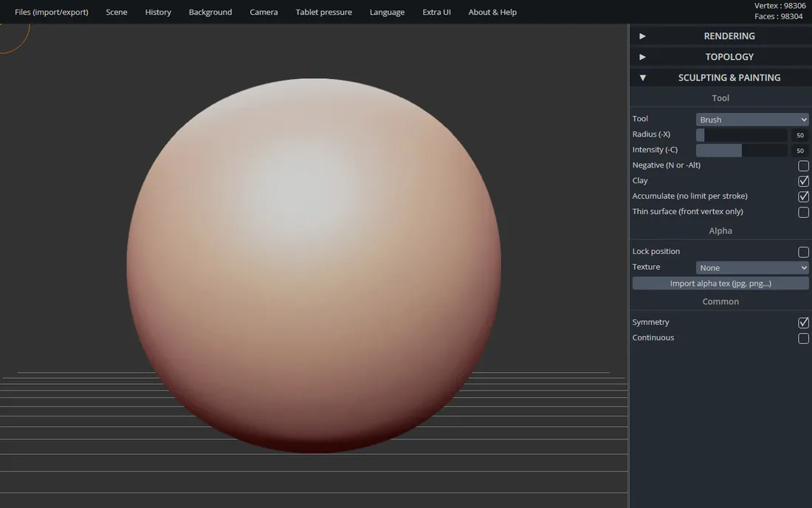This screenshot has width=812, height=508.
Task: Enable the Lock position checkbox
Action: [803, 253]
